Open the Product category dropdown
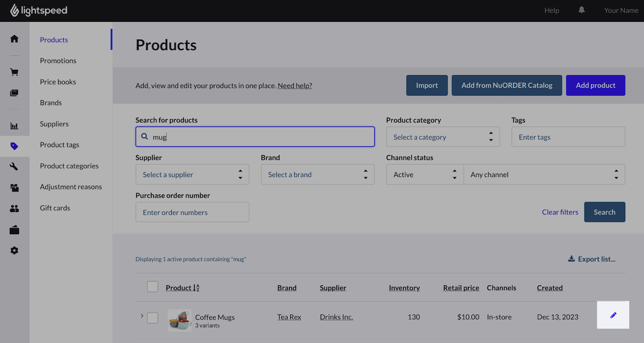The height and width of the screenshot is (343, 644). [442, 137]
